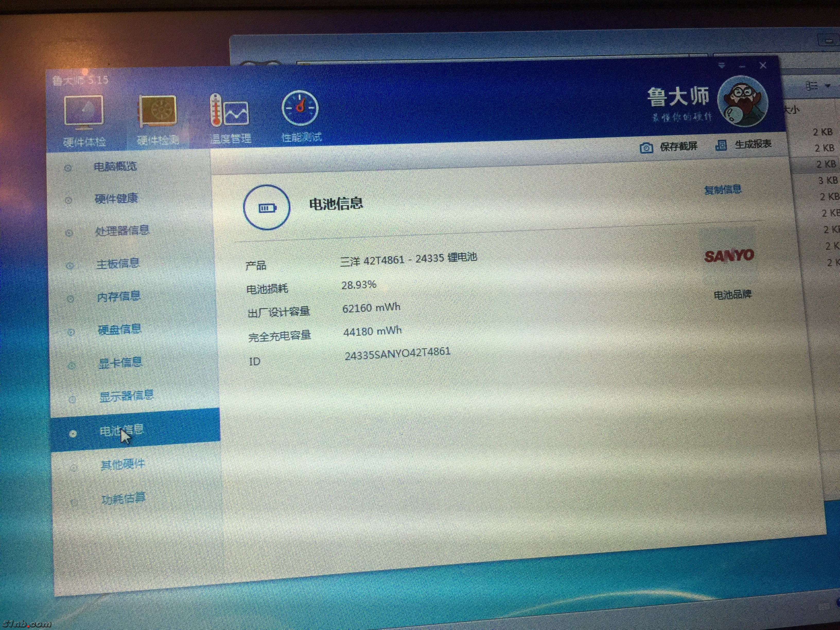Viewport: 840px width, 630px height.
Task: Select 电池信息 in the sidebar
Action: [x=135, y=430]
